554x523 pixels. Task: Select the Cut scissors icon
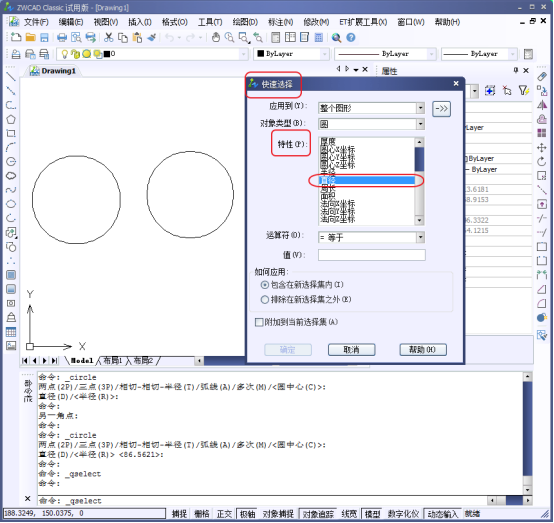[x=108, y=37]
